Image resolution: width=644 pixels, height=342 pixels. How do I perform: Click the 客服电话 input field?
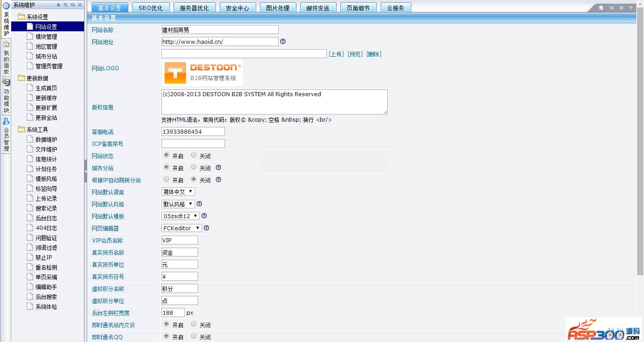[x=193, y=131]
